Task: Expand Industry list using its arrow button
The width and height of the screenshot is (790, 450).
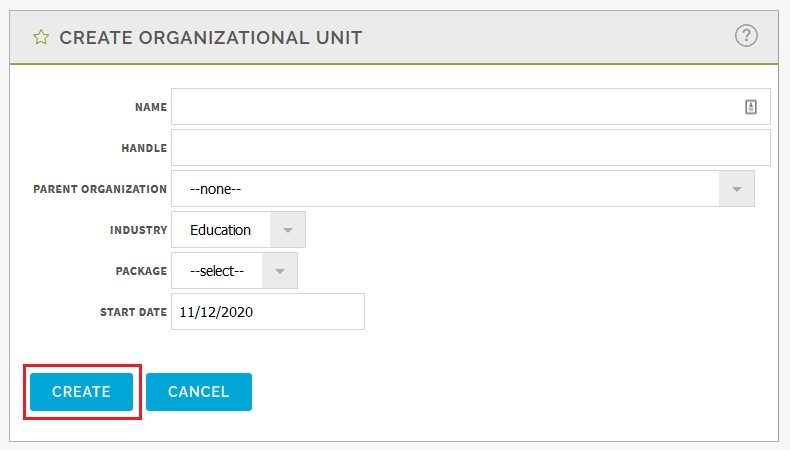Action: pos(288,230)
